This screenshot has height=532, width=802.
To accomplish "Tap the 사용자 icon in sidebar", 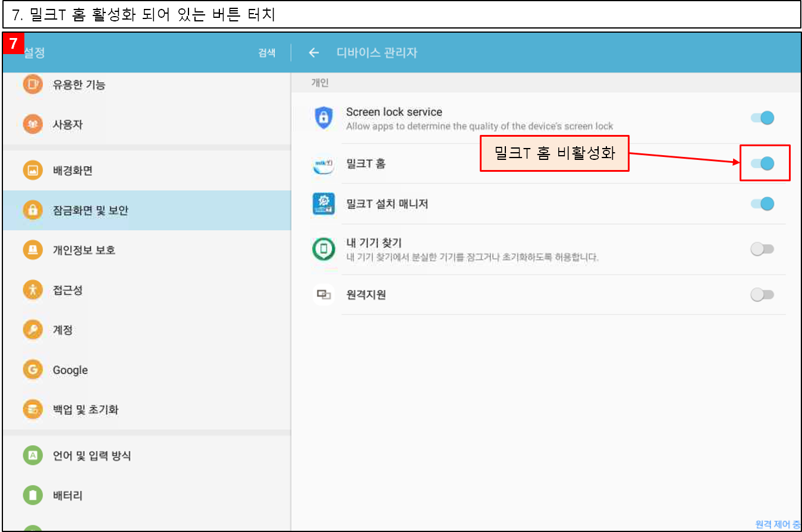I will tap(33, 124).
